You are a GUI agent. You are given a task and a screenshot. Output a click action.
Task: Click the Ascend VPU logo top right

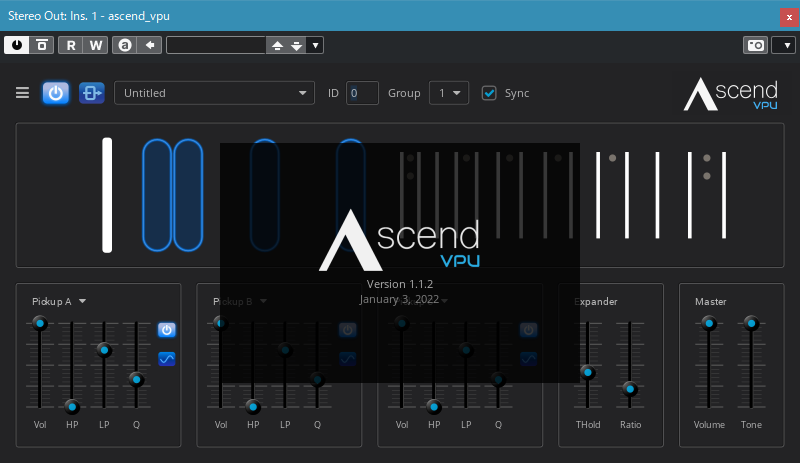coord(731,94)
